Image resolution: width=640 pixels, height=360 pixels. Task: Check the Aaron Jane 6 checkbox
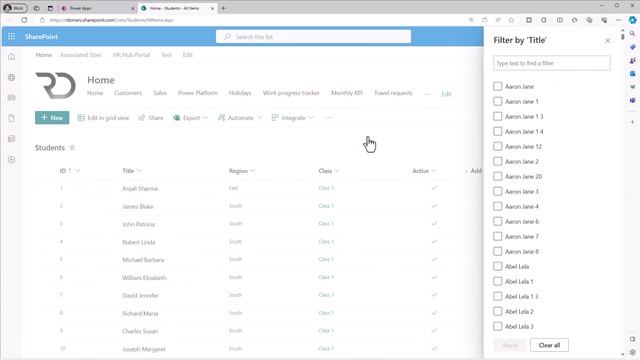tap(497, 221)
